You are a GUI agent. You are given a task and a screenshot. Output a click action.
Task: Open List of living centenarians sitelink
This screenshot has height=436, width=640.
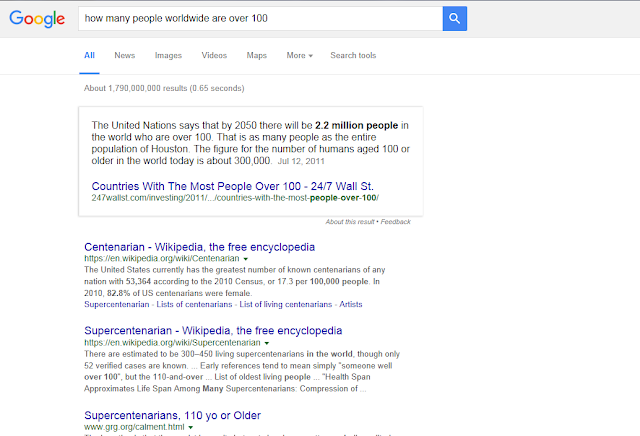point(286,304)
